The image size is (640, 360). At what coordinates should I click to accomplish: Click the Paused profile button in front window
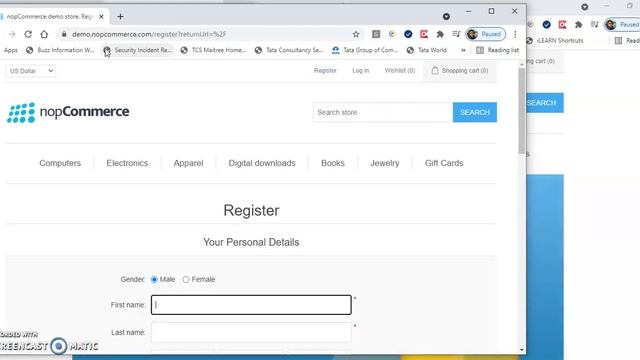tap(486, 34)
